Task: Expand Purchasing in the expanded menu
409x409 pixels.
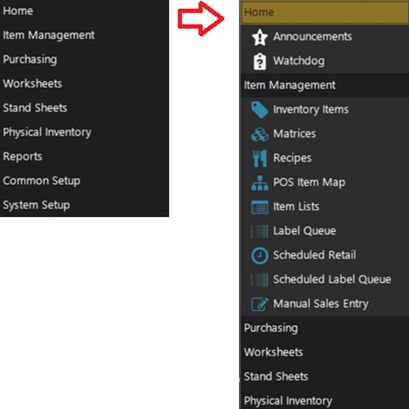Action: click(325, 328)
